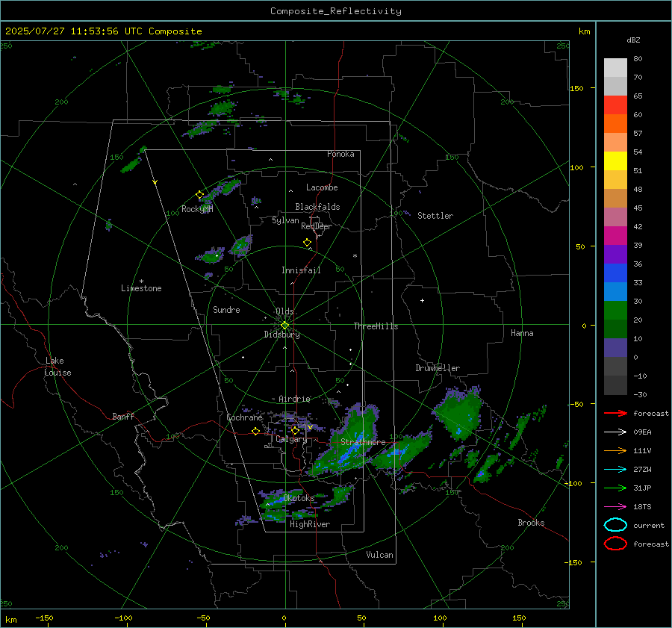Click the Ponoka city label
672x628 pixels.
coord(340,154)
